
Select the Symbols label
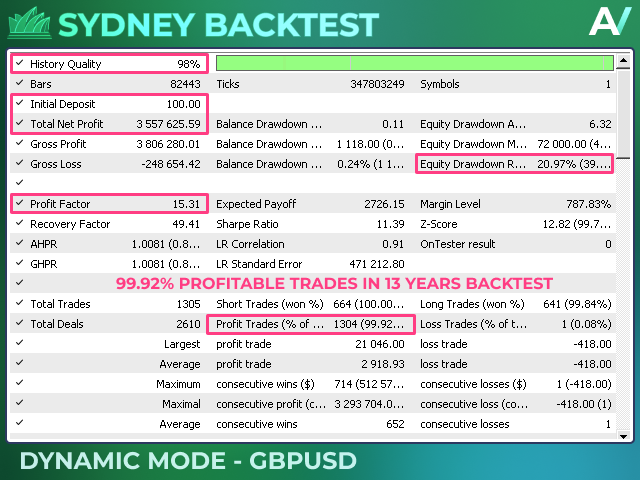440,84
